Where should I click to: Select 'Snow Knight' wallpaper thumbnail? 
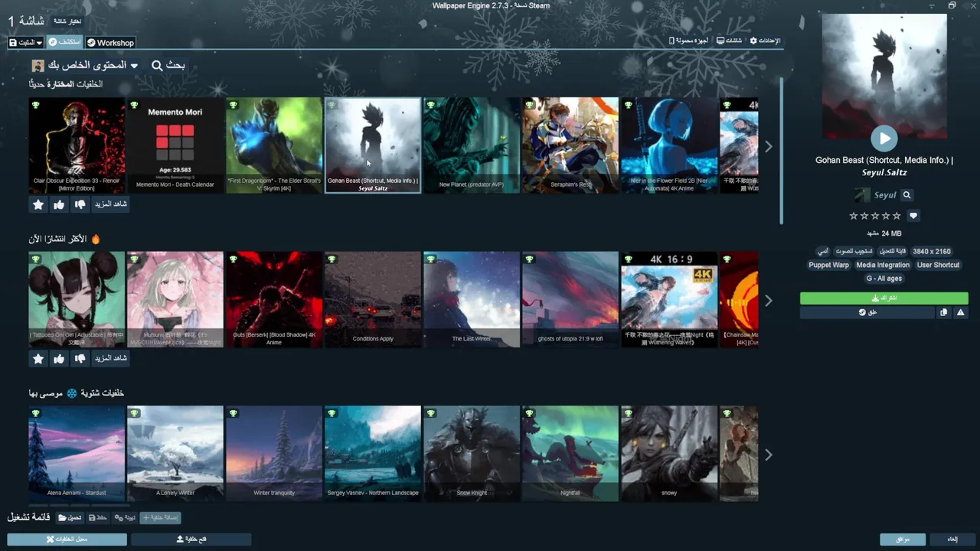click(472, 454)
